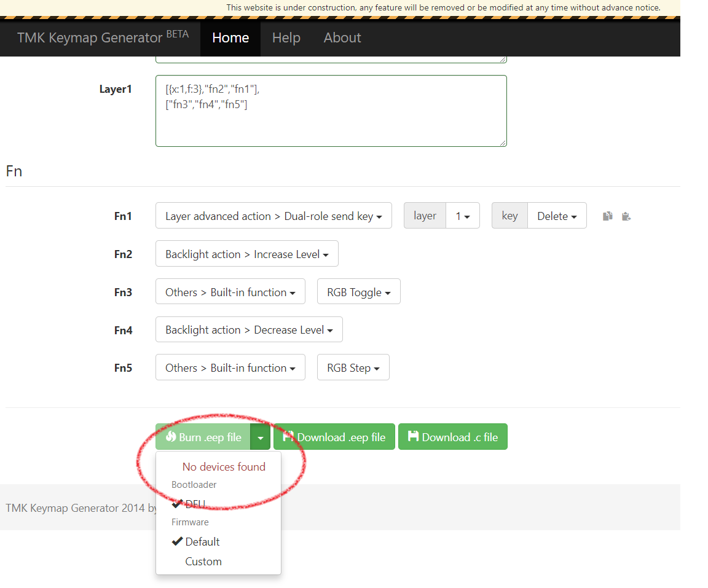The width and height of the screenshot is (708, 588).
Task: Click the 'key' addon label in Fn1
Action: pyautogui.click(x=509, y=216)
